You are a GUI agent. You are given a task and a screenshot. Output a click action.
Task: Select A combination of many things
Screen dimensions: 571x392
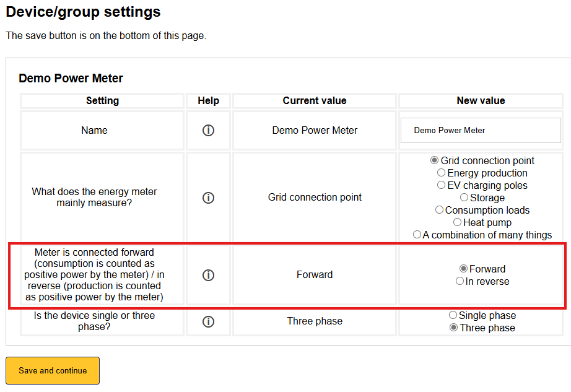(x=417, y=235)
